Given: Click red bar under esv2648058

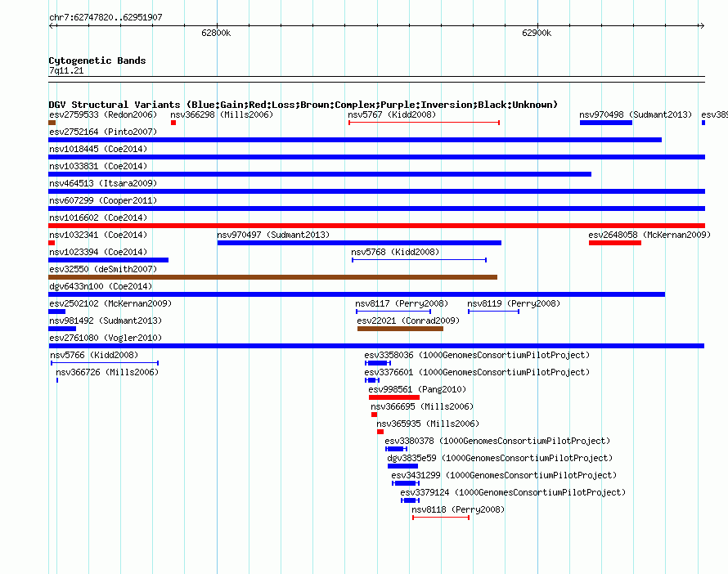Looking at the screenshot, I should coord(615,243).
